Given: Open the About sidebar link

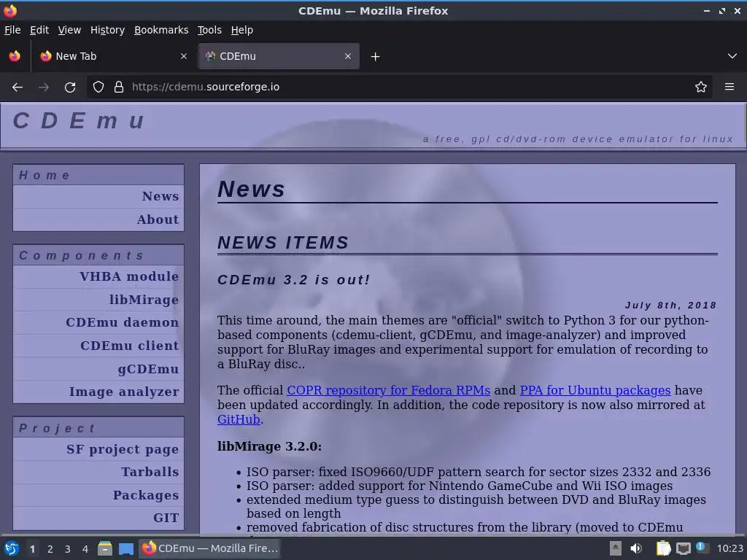Looking at the screenshot, I should coord(158,219).
